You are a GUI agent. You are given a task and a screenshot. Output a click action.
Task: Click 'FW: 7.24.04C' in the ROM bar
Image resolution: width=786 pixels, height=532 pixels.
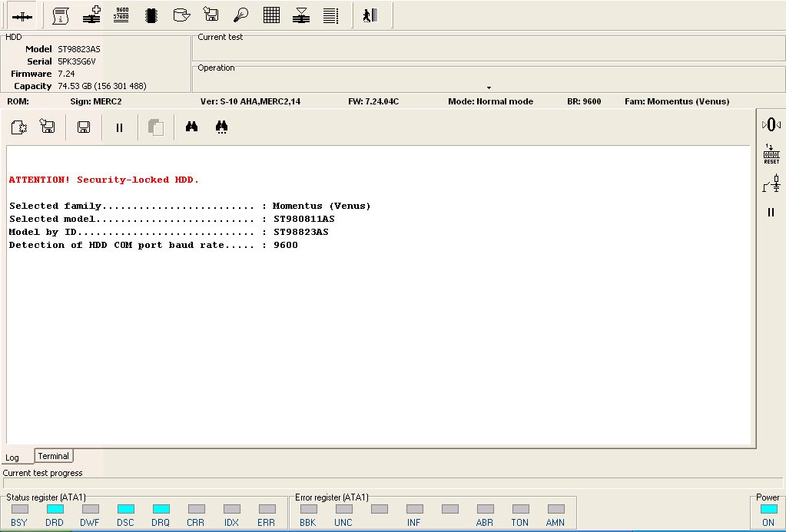coord(373,101)
